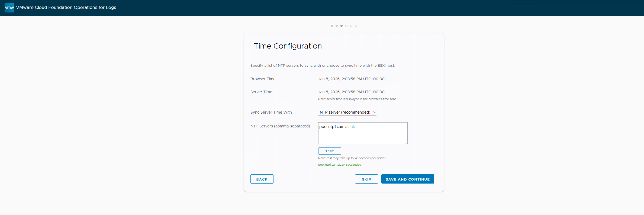Click SAVE AND CONTINUE

(408, 179)
